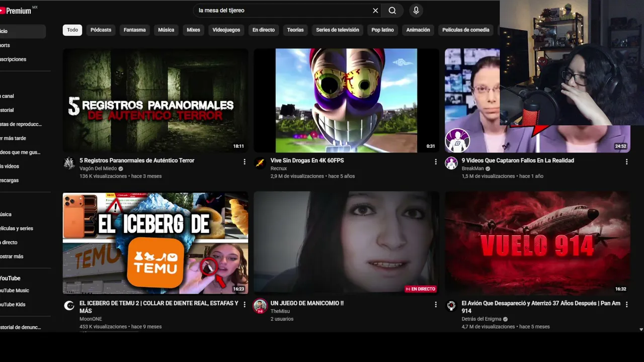Open title 'Vive Sin Drogas En 4K 60FPS'
This screenshot has width=644, height=362.
[307, 160]
